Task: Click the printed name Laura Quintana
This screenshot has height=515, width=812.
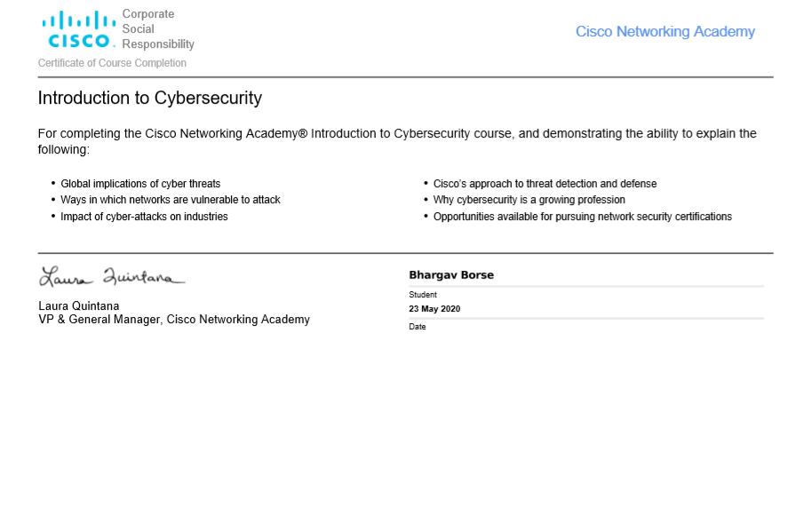Action: point(79,306)
